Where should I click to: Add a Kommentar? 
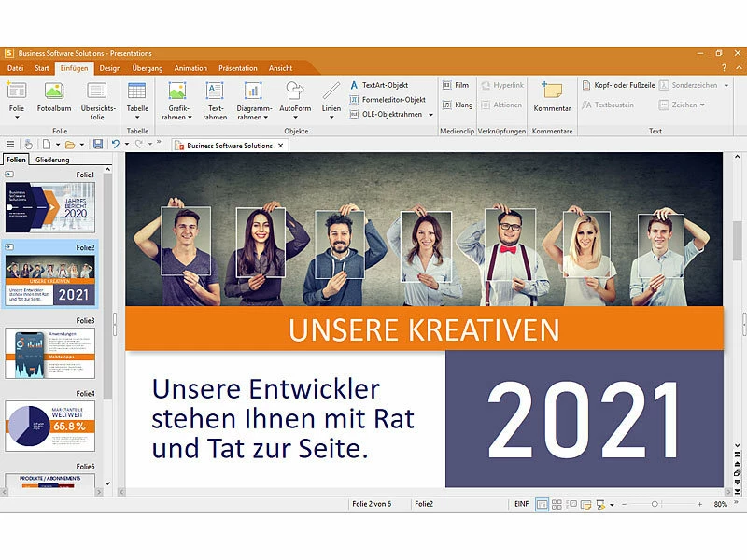[x=552, y=96]
